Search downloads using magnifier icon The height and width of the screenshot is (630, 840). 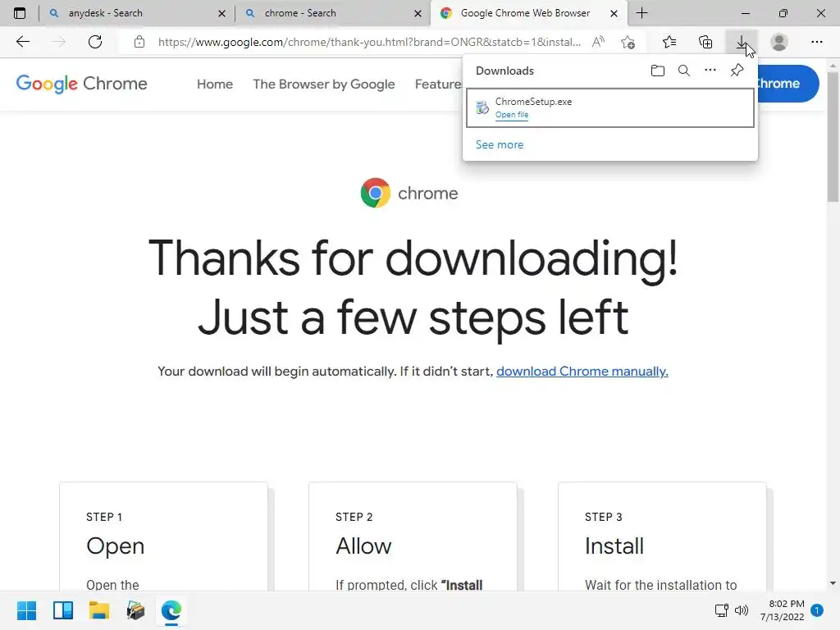coord(684,71)
